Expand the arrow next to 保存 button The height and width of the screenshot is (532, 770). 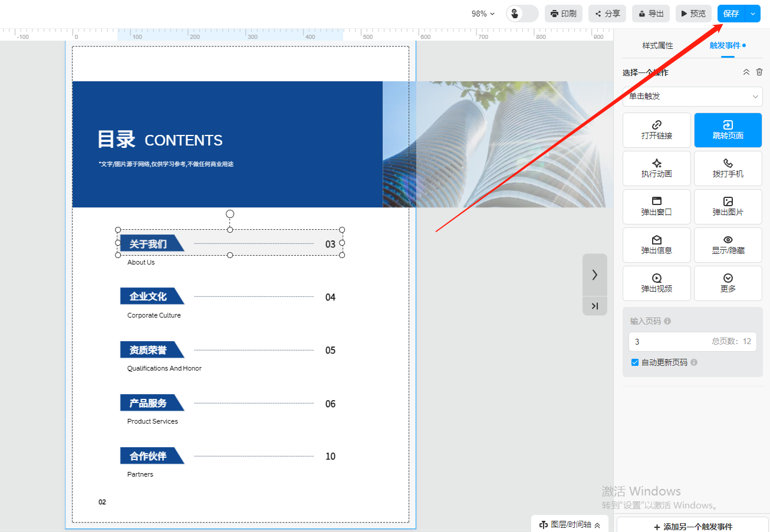(x=753, y=14)
